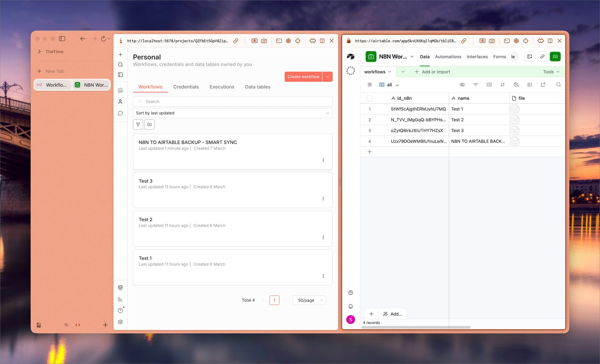Open n8n search from the left sidebar

(x=120, y=65)
